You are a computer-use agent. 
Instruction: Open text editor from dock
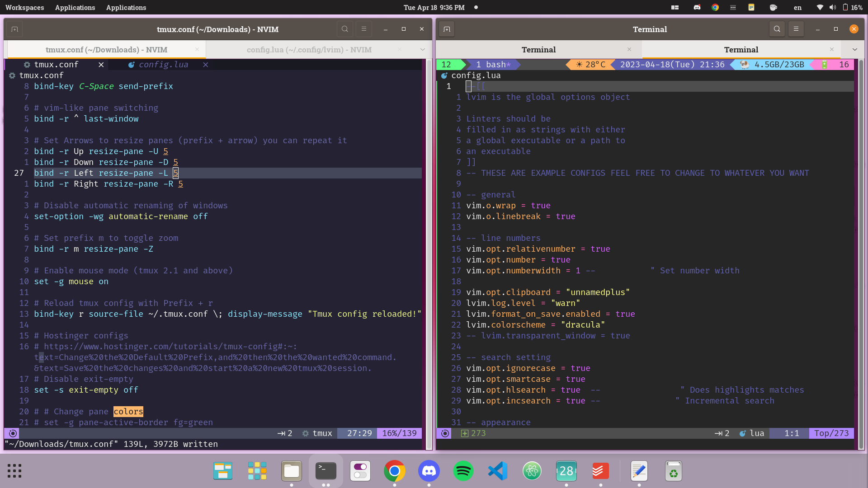[639, 471]
